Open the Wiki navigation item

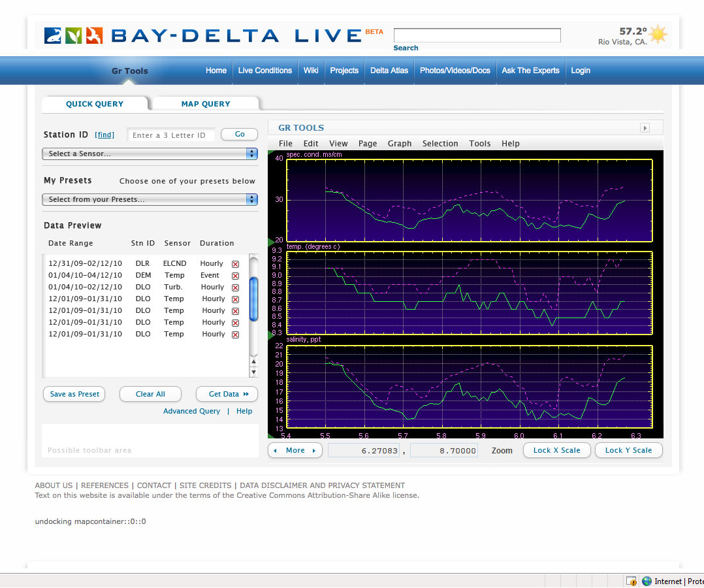(311, 71)
